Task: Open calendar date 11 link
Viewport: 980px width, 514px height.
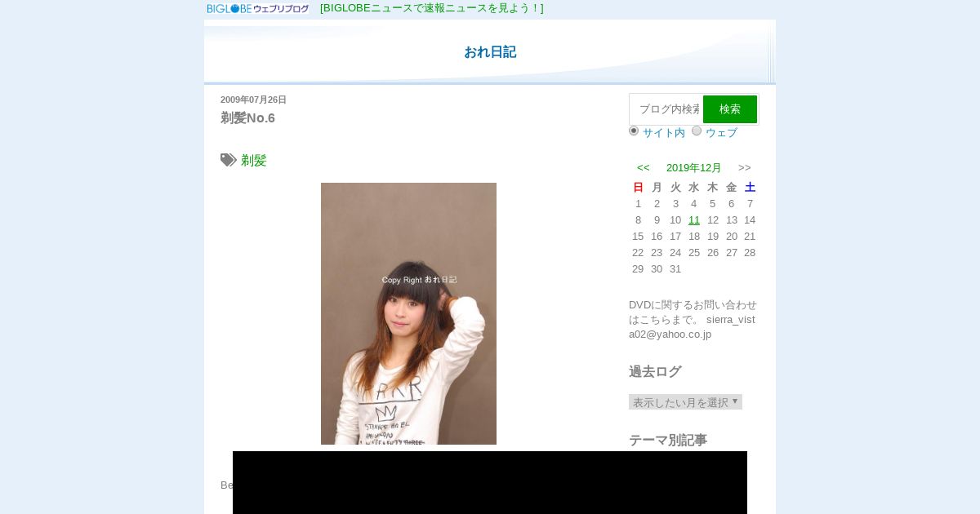Action: click(x=694, y=220)
